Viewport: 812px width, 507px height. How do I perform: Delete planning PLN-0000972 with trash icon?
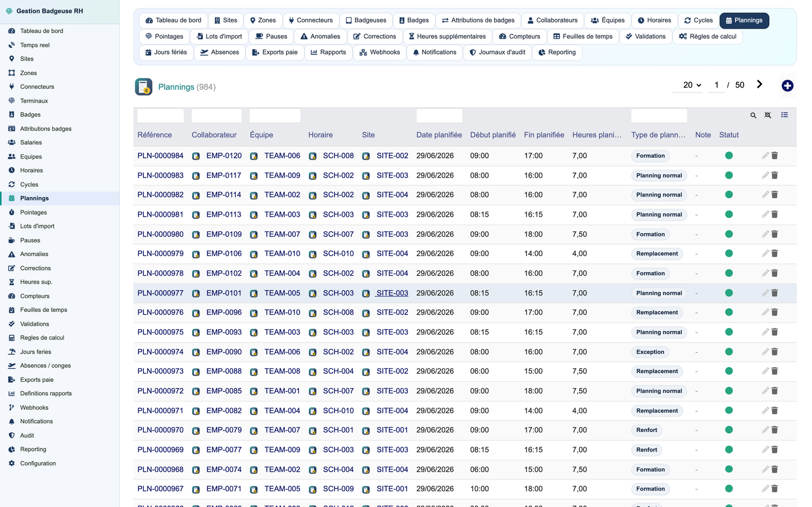[774, 391]
